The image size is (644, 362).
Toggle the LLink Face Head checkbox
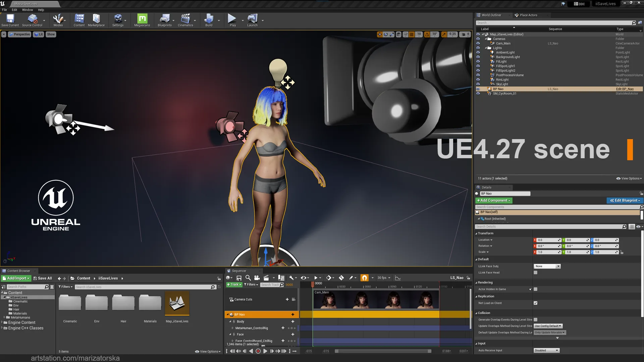535,273
